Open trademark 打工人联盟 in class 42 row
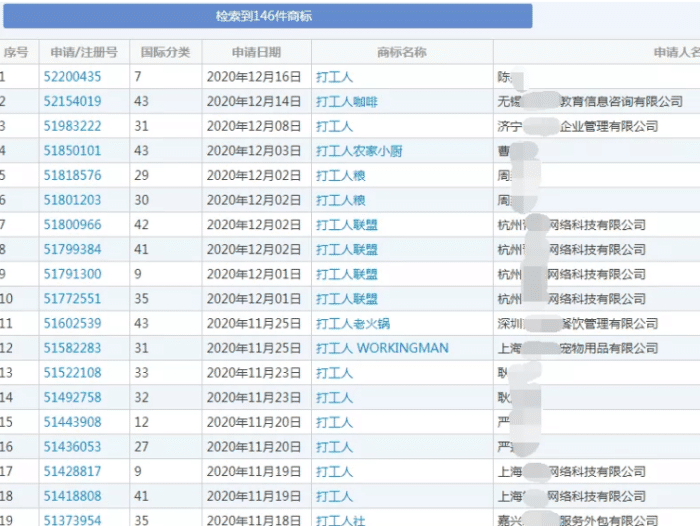The image size is (700, 526). click(347, 225)
